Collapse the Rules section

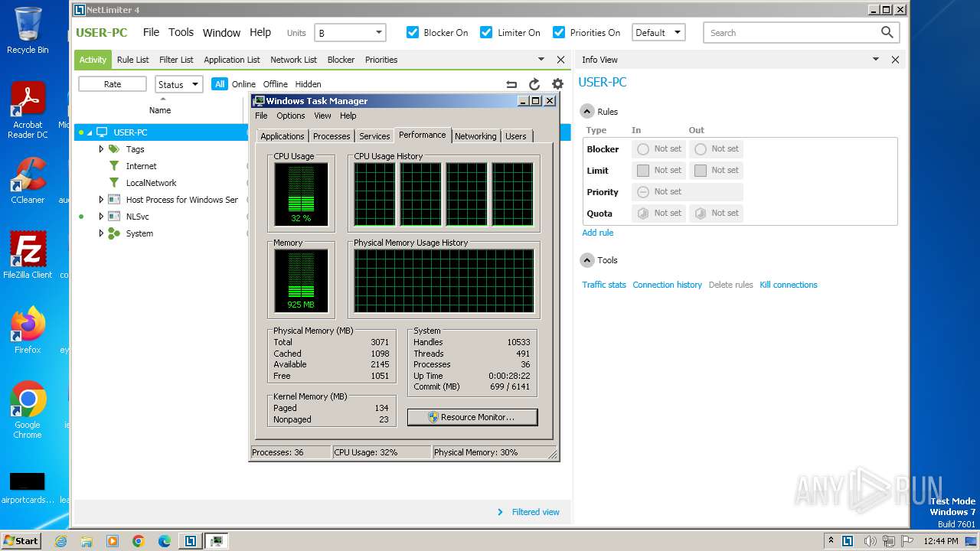pos(587,112)
